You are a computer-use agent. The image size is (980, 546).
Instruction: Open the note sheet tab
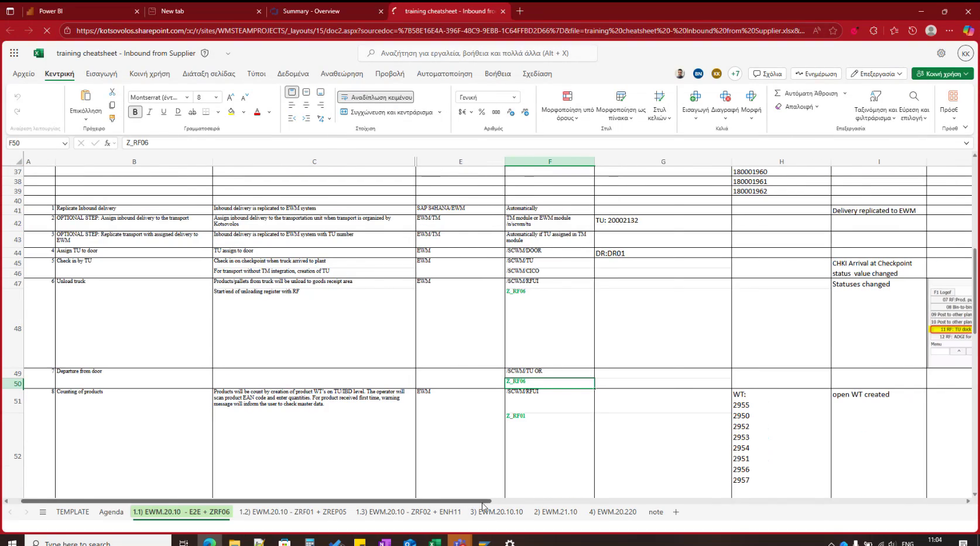pos(655,511)
